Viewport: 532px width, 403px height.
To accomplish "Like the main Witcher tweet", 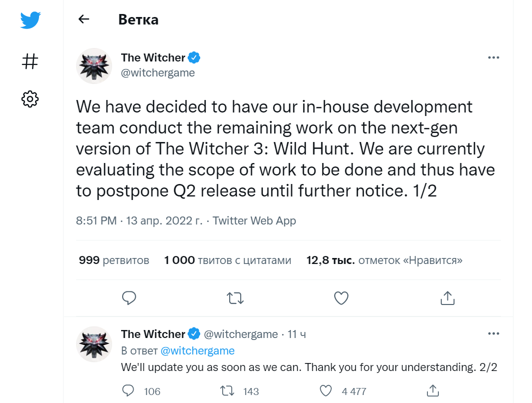I will [341, 298].
